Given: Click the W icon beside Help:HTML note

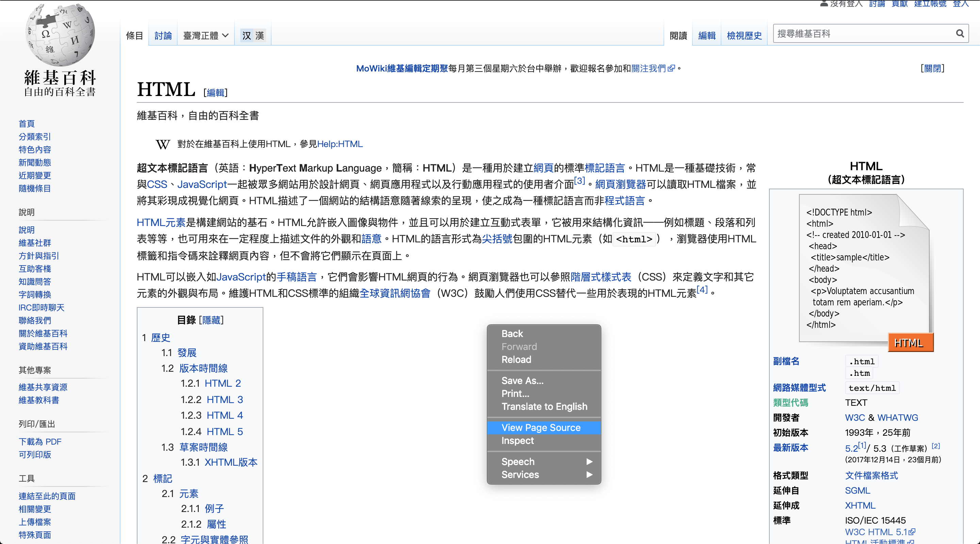Looking at the screenshot, I should tap(163, 144).
